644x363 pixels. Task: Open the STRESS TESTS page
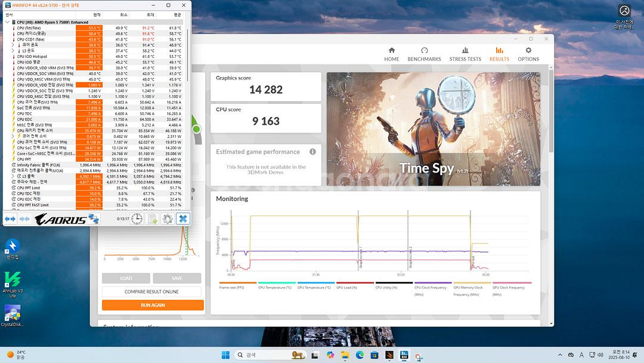(465, 54)
